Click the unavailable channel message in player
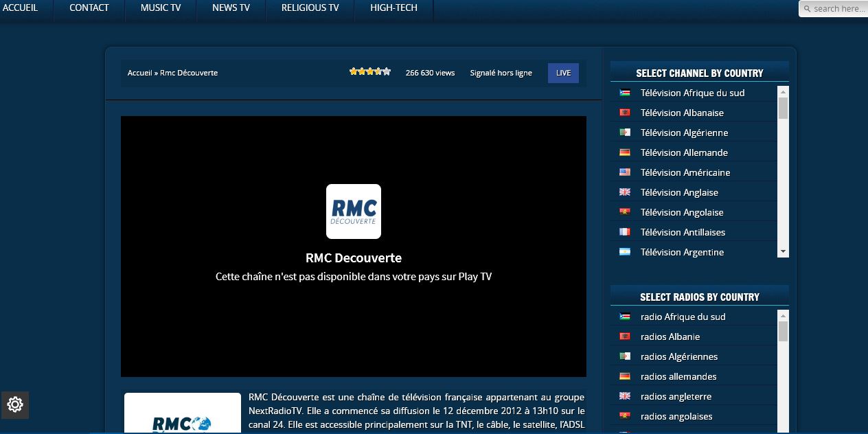The width and height of the screenshot is (868, 434). coord(354,277)
